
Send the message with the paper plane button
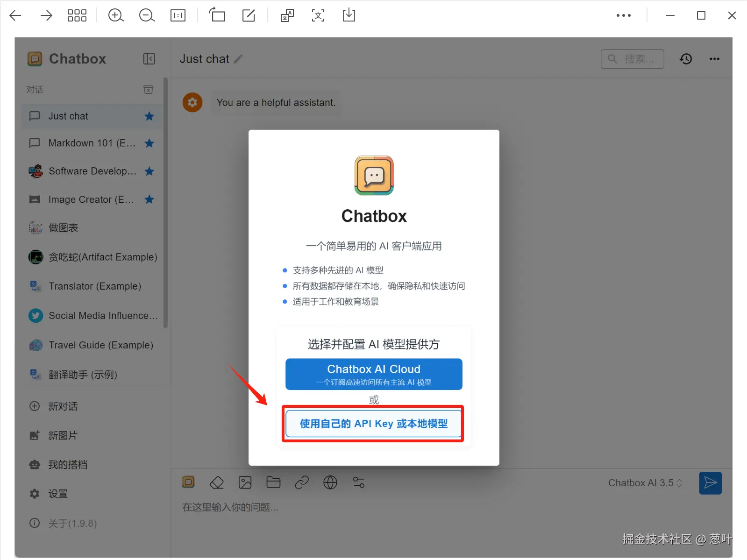pos(710,483)
